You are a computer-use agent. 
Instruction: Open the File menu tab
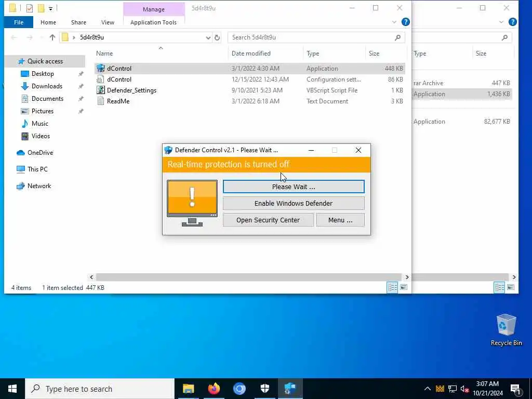19,22
